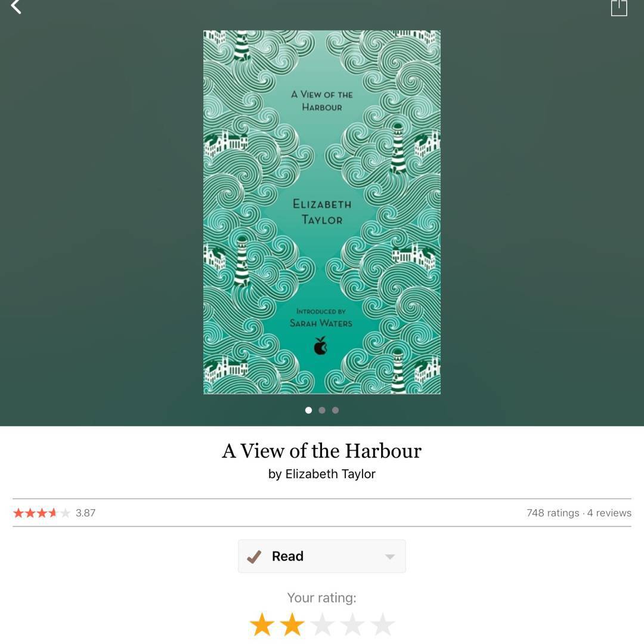This screenshot has width=644, height=644.
Task: Tap the book cover image
Action: (322, 212)
